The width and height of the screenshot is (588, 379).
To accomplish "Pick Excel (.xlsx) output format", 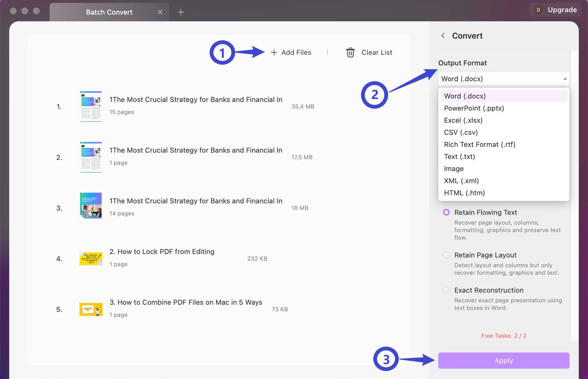I will point(463,120).
